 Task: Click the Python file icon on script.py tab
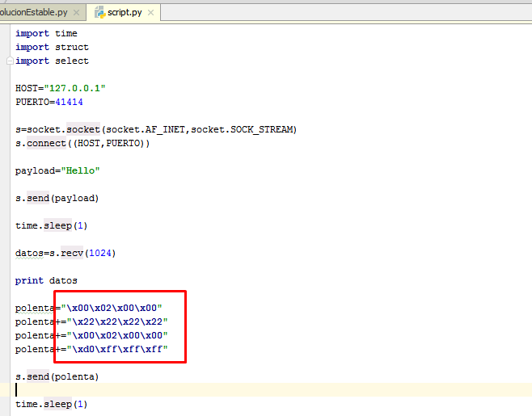(100, 12)
